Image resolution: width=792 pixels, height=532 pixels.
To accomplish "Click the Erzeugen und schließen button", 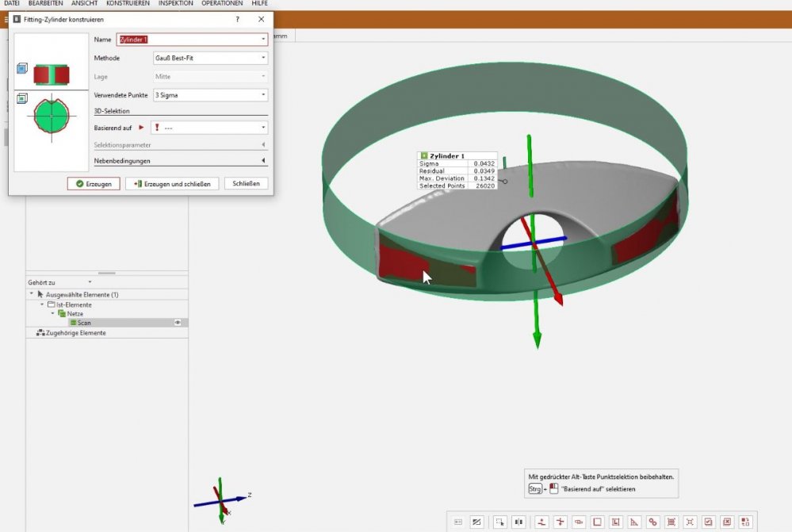I will [x=172, y=184].
